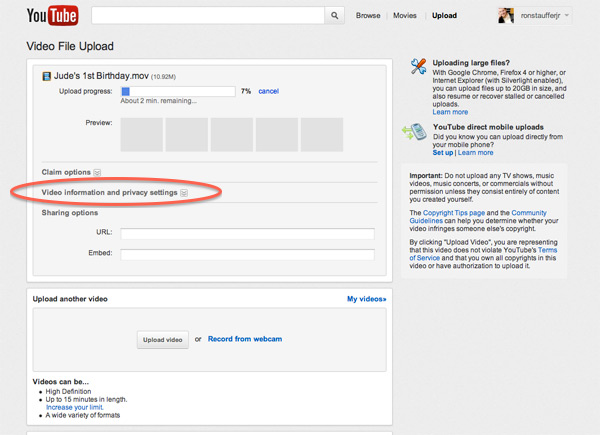Open the Upload menu item

tap(444, 16)
